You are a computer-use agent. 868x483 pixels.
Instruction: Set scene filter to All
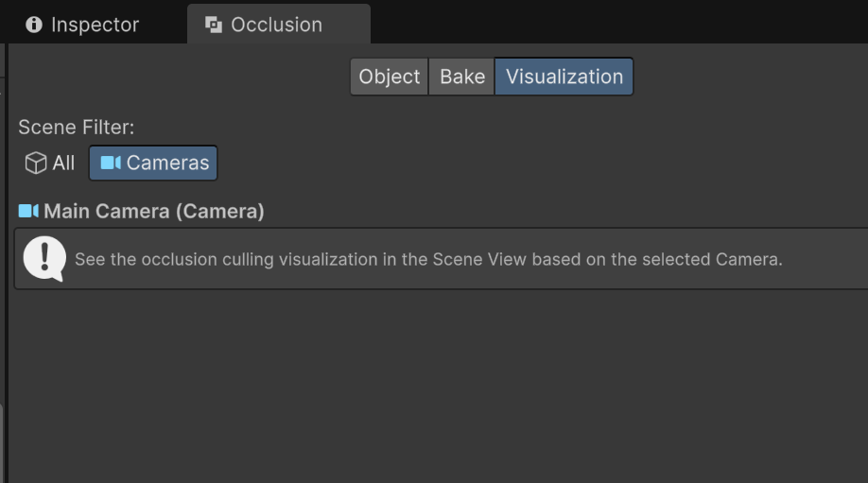coord(63,164)
